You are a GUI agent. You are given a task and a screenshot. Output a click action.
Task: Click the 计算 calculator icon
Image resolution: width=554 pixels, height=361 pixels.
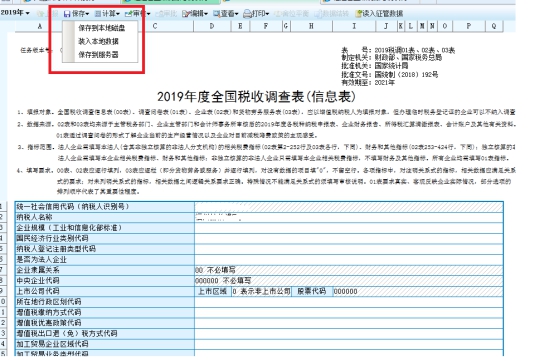[x=98, y=14]
